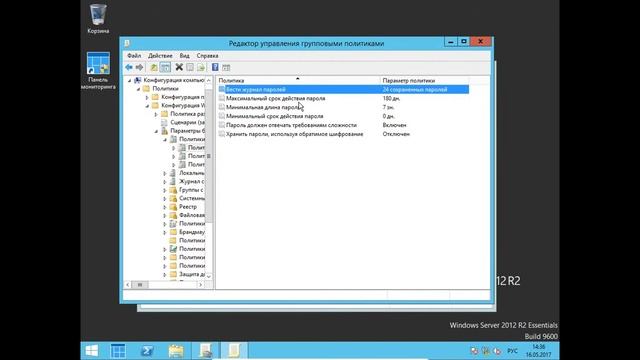Select Максимальный срок действия пароля policy
The image size is (640, 360).
(x=276, y=98)
